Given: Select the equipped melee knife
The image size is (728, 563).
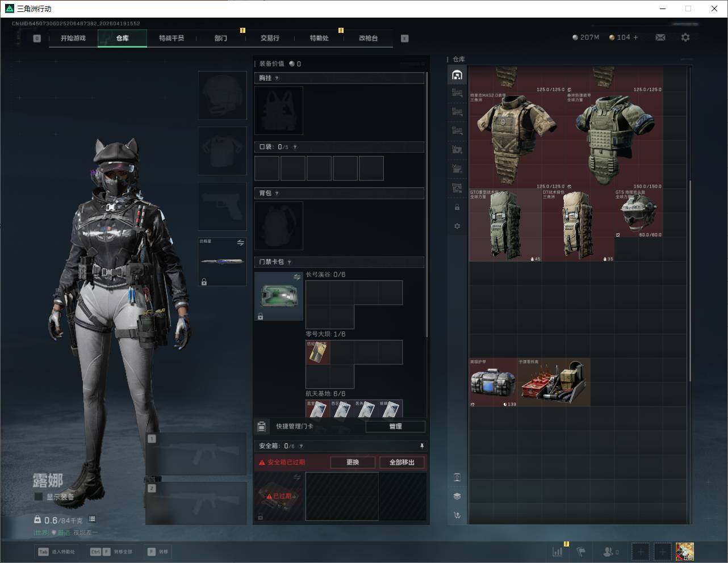Looking at the screenshot, I should pos(223,262).
